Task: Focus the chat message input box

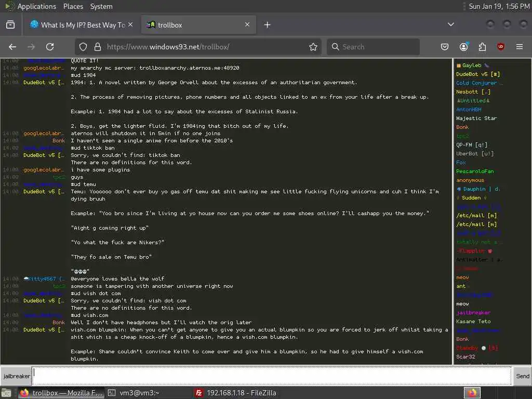Action: [x=271, y=376]
